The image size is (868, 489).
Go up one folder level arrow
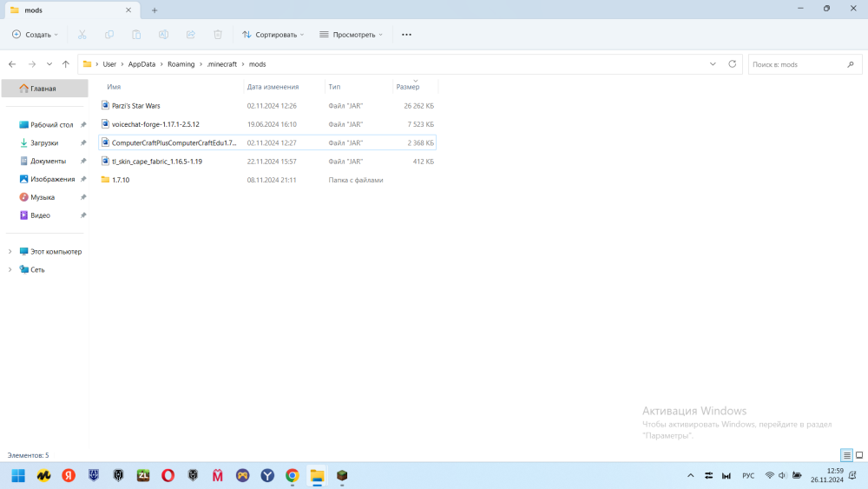pos(66,64)
